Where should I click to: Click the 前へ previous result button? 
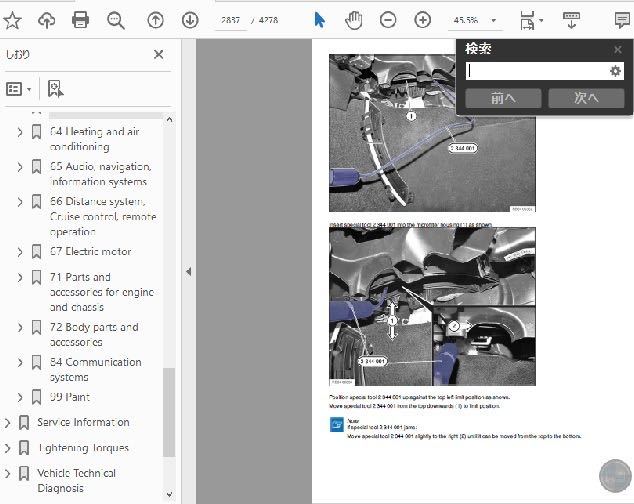[x=503, y=98]
